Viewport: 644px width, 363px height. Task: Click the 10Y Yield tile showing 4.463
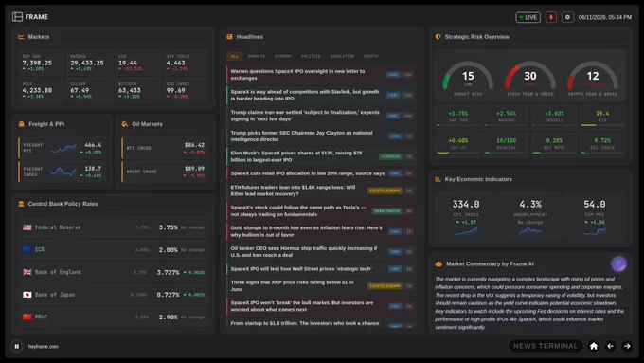[x=186, y=62]
